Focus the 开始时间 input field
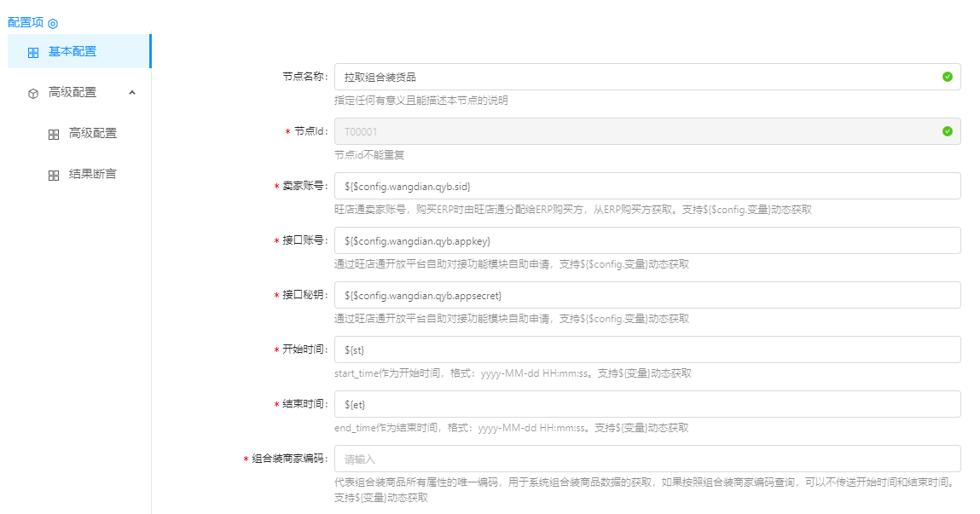The image size is (980, 514). coord(647,349)
